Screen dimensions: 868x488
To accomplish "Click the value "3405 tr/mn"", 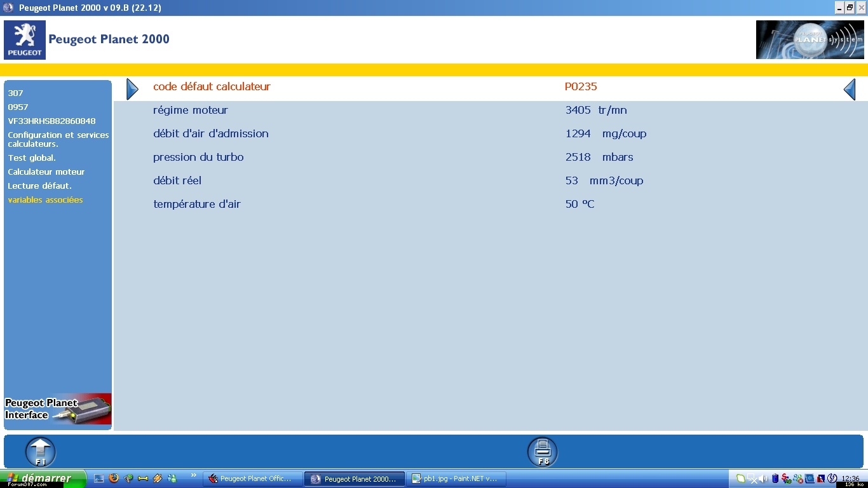I will (596, 110).
